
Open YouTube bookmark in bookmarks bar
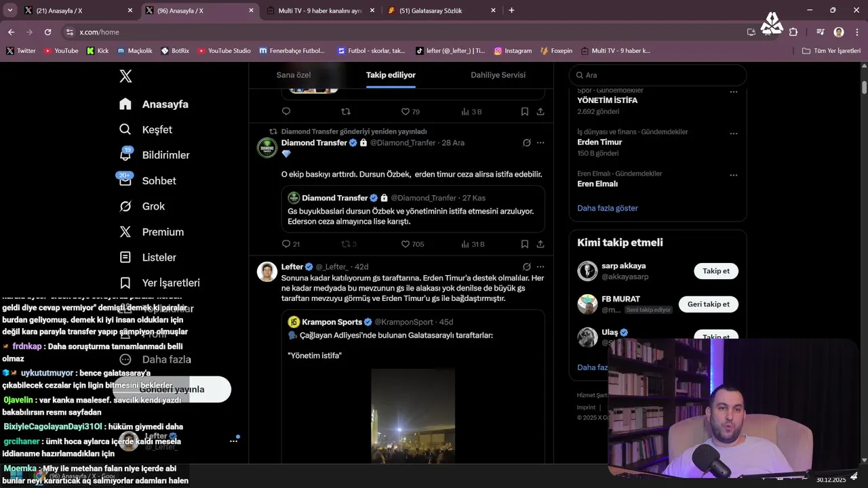click(61, 51)
